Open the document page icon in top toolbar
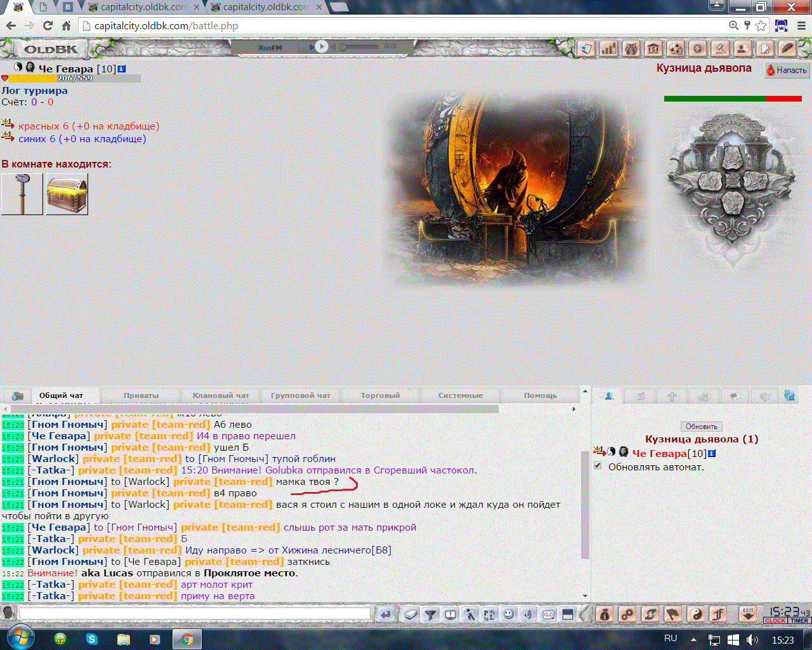 (765, 49)
